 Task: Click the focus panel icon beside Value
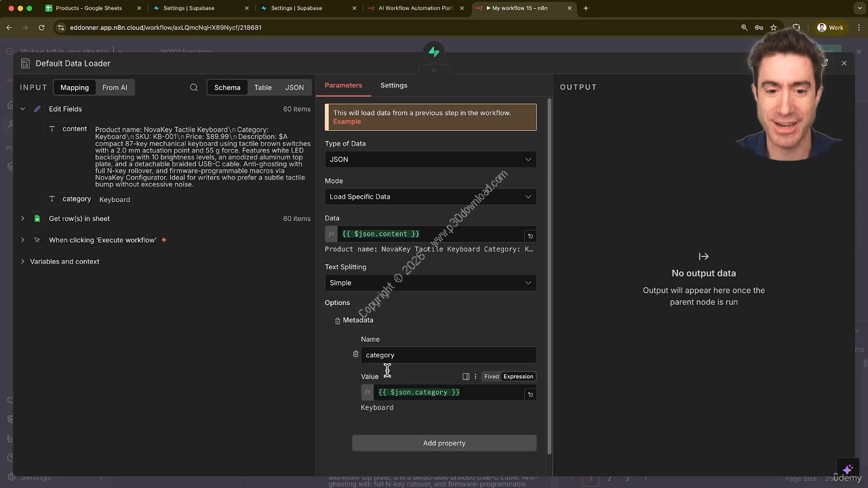point(466,377)
